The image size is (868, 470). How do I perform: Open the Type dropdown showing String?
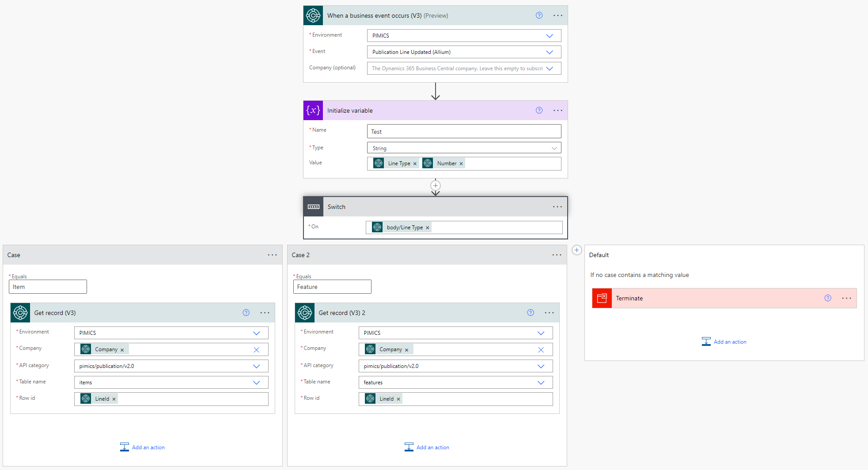[554, 148]
